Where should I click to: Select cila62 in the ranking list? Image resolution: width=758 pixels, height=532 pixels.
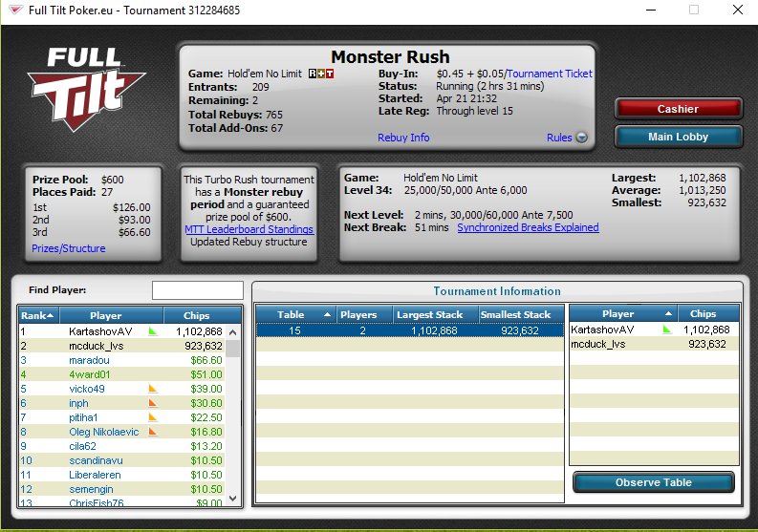click(121, 446)
